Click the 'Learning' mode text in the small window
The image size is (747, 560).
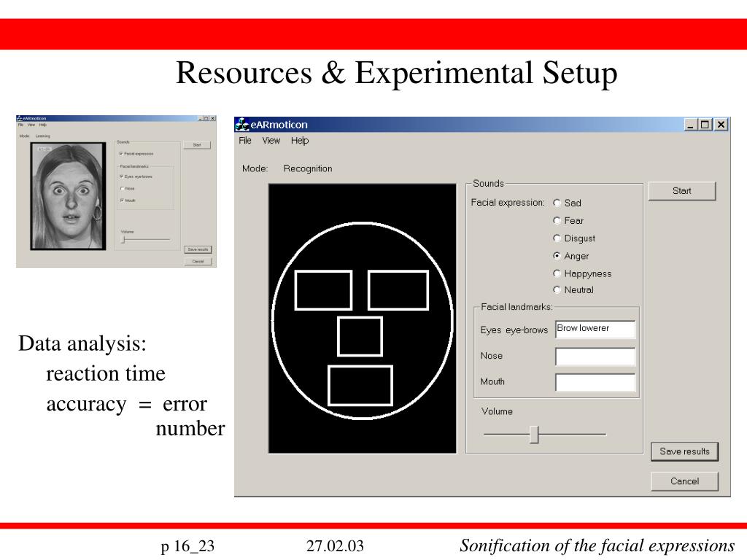pos(42,136)
